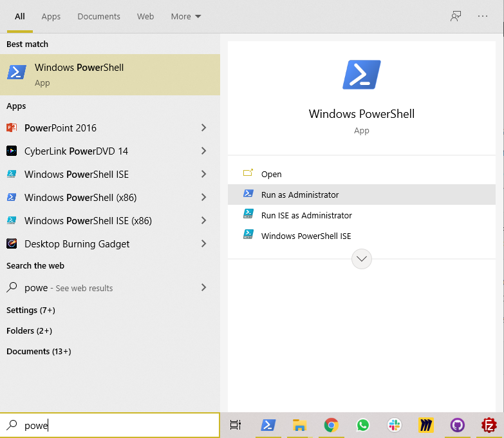Screen dimensions: 504x438
Task: Open the More filter dropdown
Action: pos(186,16)
